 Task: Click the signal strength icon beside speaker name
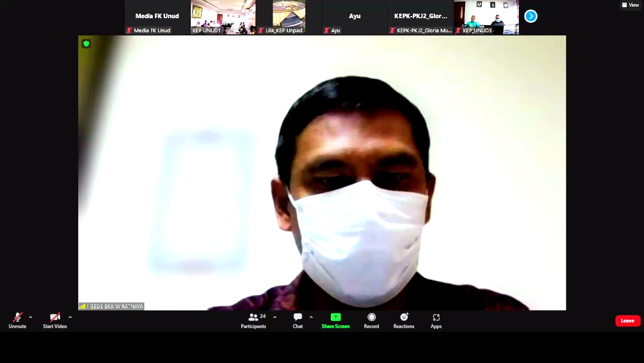coord(82,306)
